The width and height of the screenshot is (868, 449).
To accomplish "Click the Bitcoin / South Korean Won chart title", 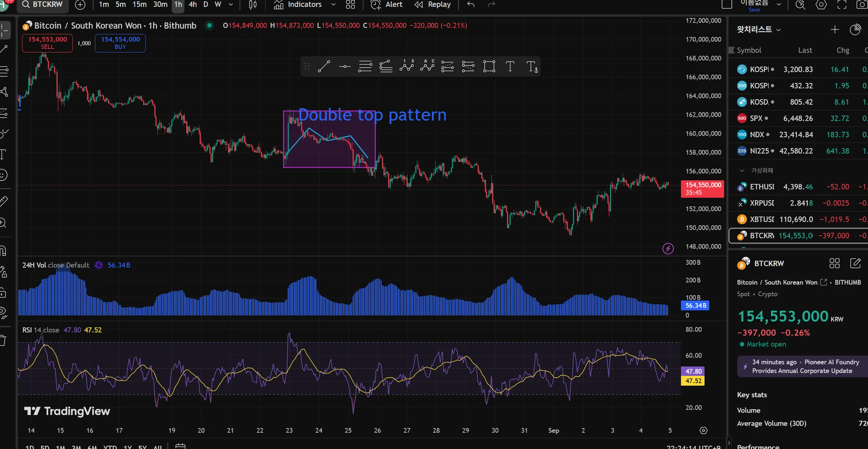I will pos(115,26).
